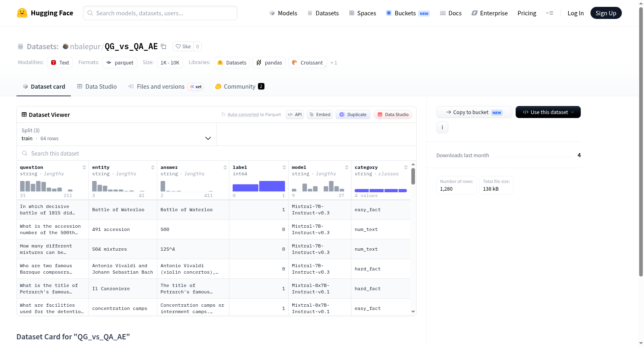Click the Datasets library tag
This screenshot has width=644, height=347.
(x=232, y=62)
